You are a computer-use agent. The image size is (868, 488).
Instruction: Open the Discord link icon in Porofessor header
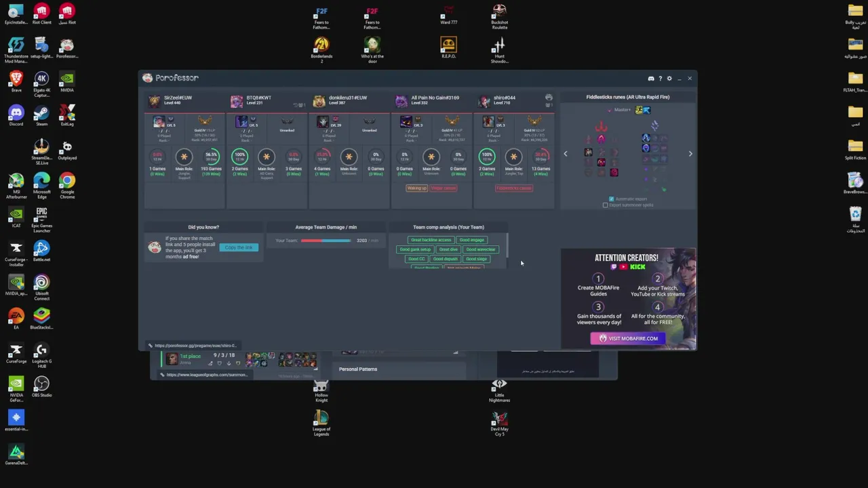coord(651,79)
